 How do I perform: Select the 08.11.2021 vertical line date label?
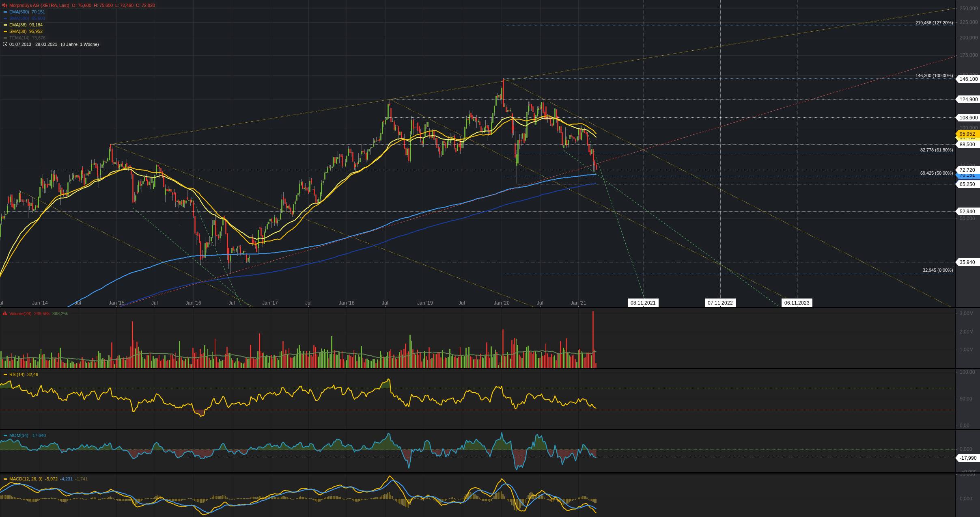coord(643,303)
